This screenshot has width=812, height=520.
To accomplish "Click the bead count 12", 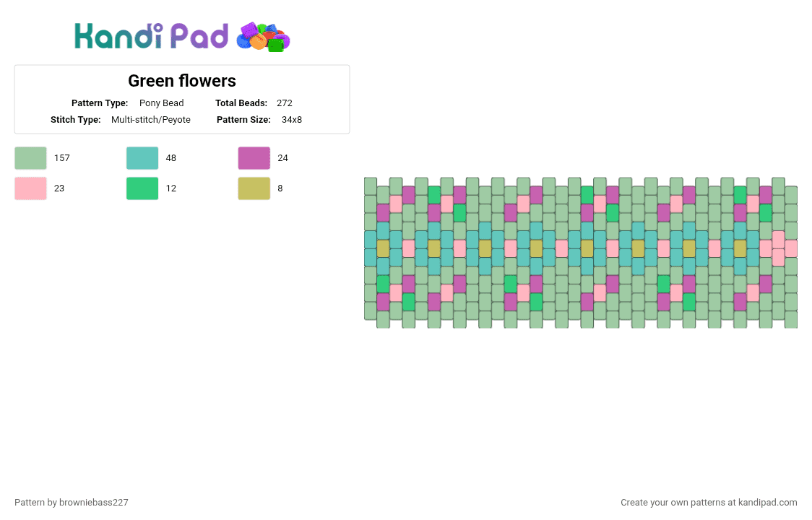I will tap(171, 188).
